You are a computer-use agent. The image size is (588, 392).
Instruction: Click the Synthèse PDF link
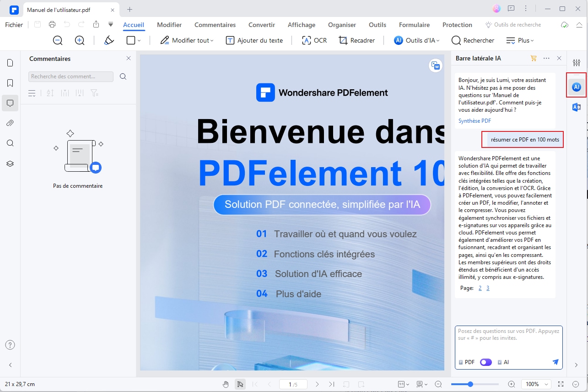point(475,121)
